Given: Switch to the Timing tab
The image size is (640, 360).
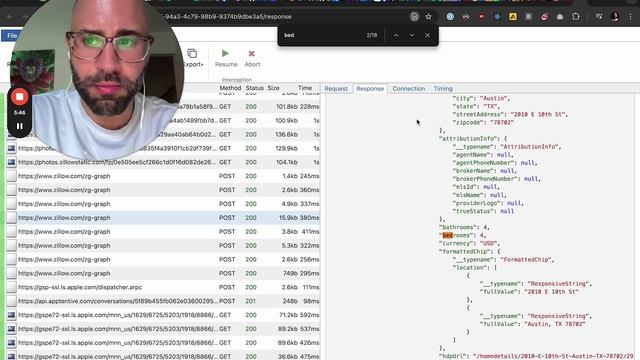Looking at the screenshot, I should point(443,89).
